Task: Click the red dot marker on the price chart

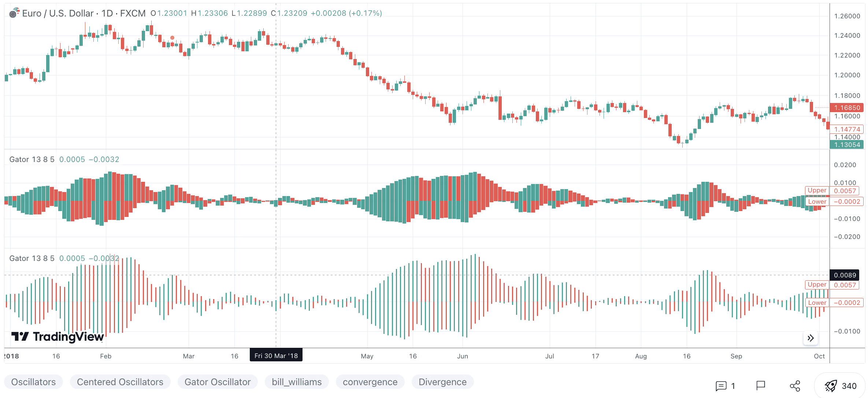Action: [x=172, y=38]
